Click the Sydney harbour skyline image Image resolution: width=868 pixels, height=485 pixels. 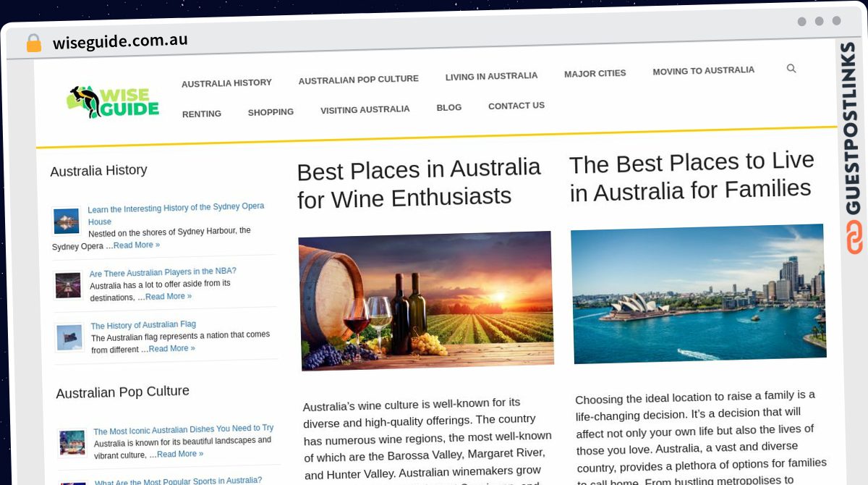tap(698, 292)
